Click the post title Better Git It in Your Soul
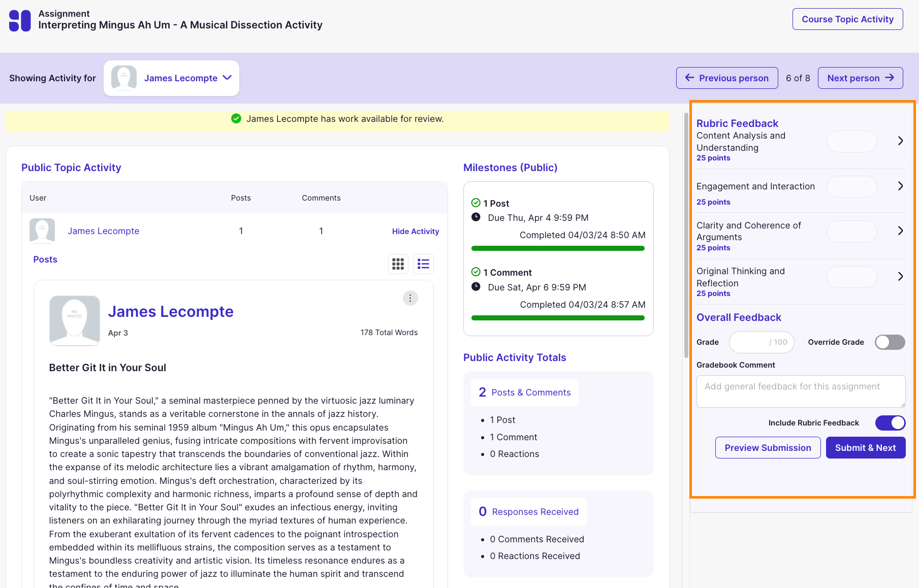 (108, 368)
